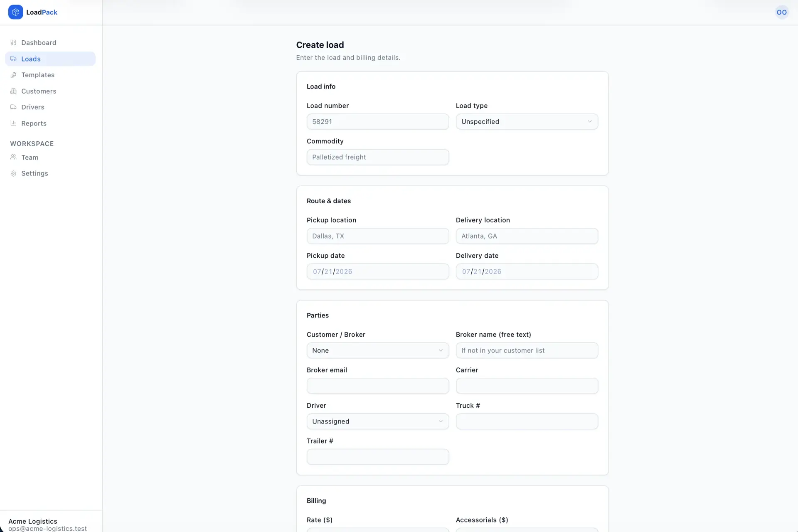Click the Load info section title

pos(321,86)
